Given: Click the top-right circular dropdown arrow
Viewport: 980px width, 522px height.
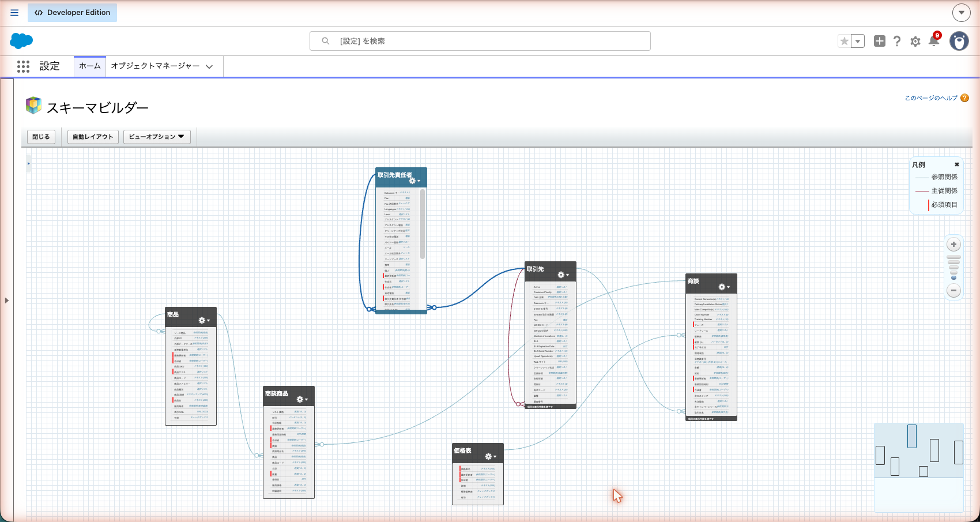Looking at the screenshot, I should click(961, 13).
